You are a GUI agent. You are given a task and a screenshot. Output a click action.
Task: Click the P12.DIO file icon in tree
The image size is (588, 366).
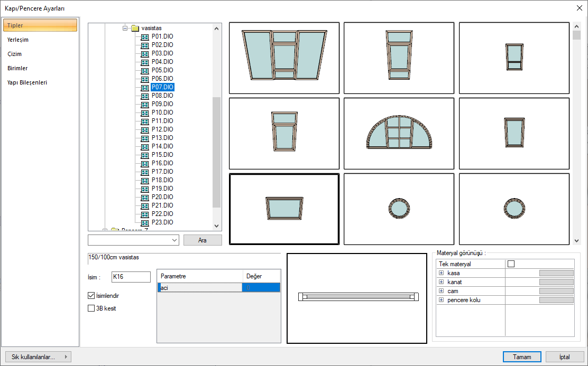(x=145, y=129)
